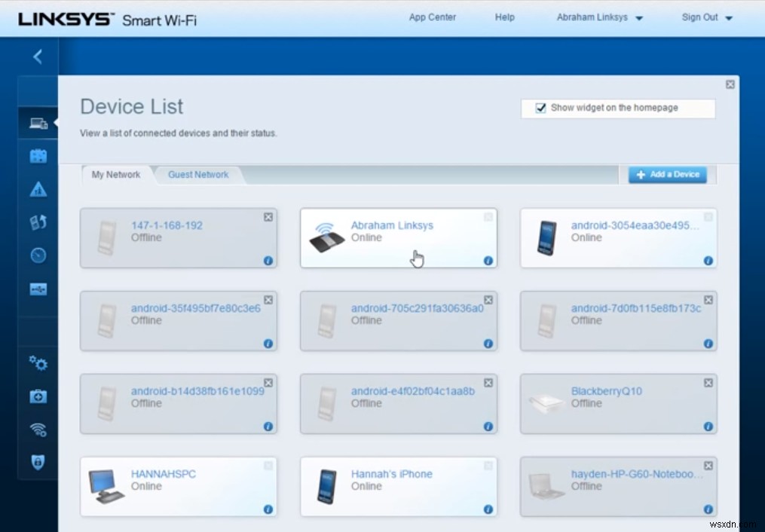This screenshot has width=765, height=532.
Task: Open Connectivity gears sidebar icon
Action: [x=38, y=363]
